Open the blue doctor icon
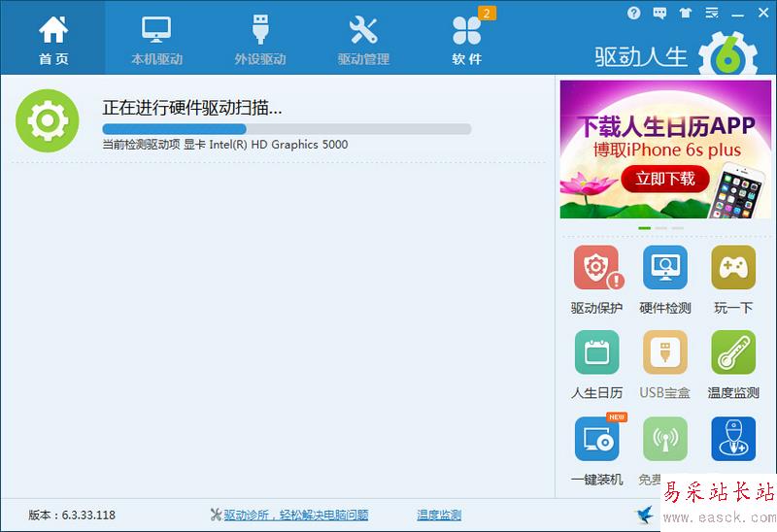 733,439
